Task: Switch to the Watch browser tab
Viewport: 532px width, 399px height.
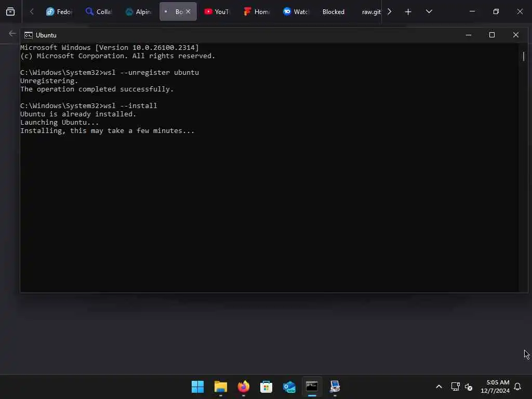Action: click(296, 11)
